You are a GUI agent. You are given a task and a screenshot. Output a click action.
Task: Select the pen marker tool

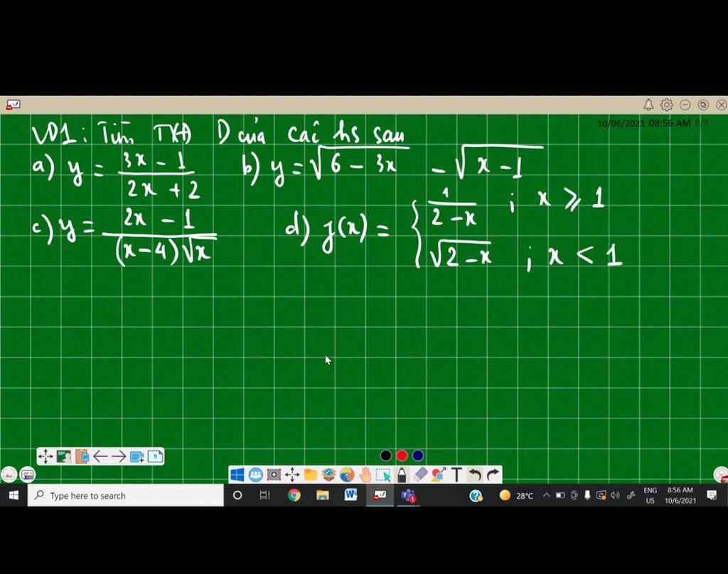click(x=402, y=475)
